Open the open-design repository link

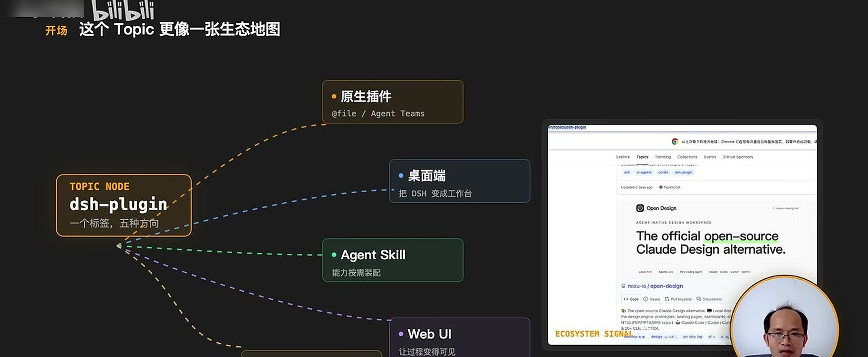(666, 286)
